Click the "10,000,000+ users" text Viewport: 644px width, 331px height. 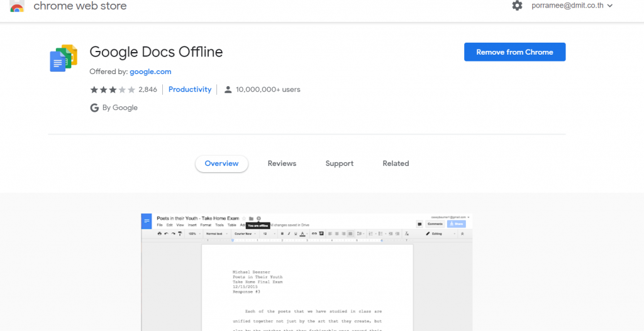pos(268,89)
